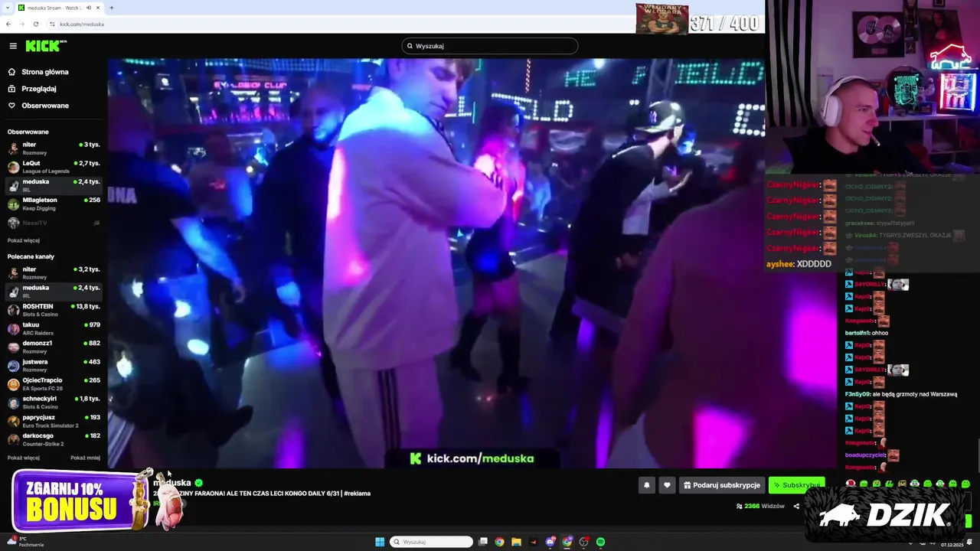Open a new browser tab
The image size is (980, 551).
[x=112, y=8]
